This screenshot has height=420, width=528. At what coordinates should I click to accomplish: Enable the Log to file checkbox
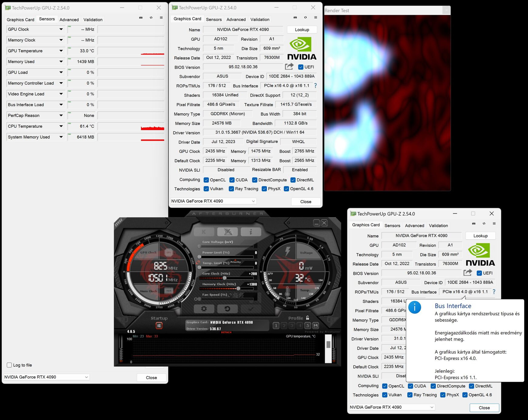9,365
